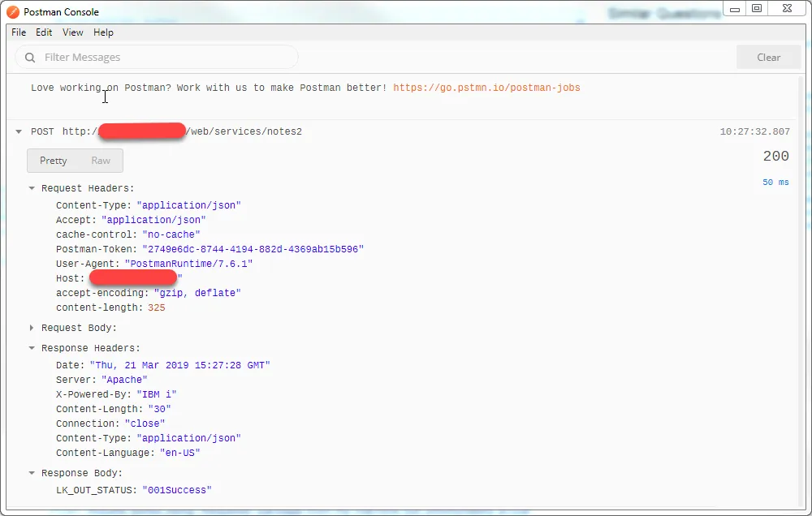This screenshot has width=812, height=516.
Task: Click the response Content-Type header line
Action: [x=149, y=438]
